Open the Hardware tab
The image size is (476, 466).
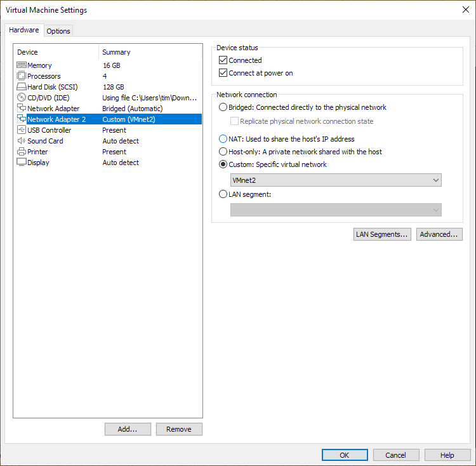point(24,30)
